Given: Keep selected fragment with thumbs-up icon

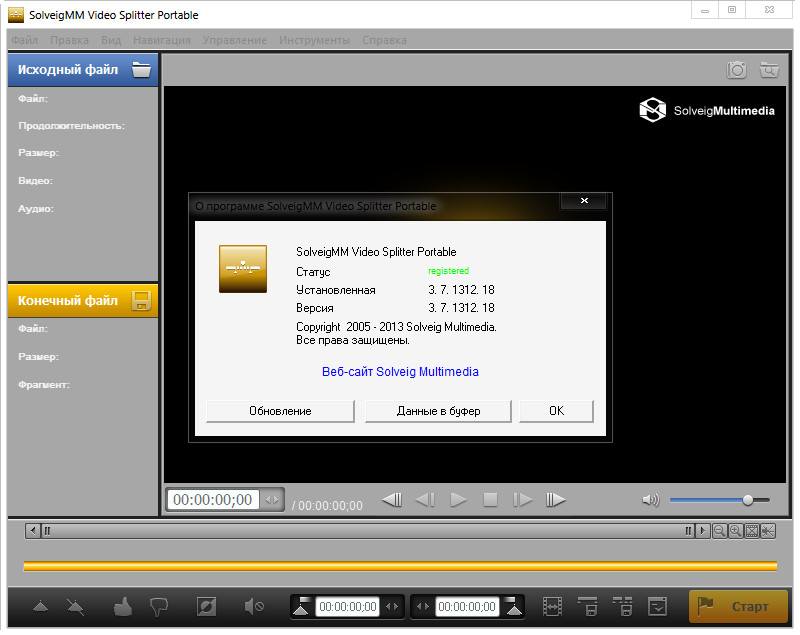Looking at the screenshot, I should pos(123,606).
